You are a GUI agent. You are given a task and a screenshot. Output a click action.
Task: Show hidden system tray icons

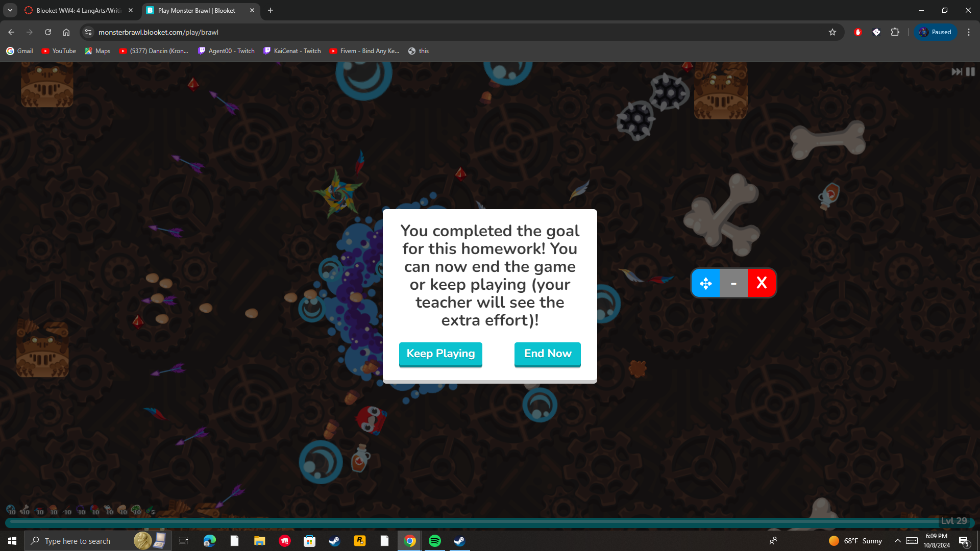pos(897,541)
